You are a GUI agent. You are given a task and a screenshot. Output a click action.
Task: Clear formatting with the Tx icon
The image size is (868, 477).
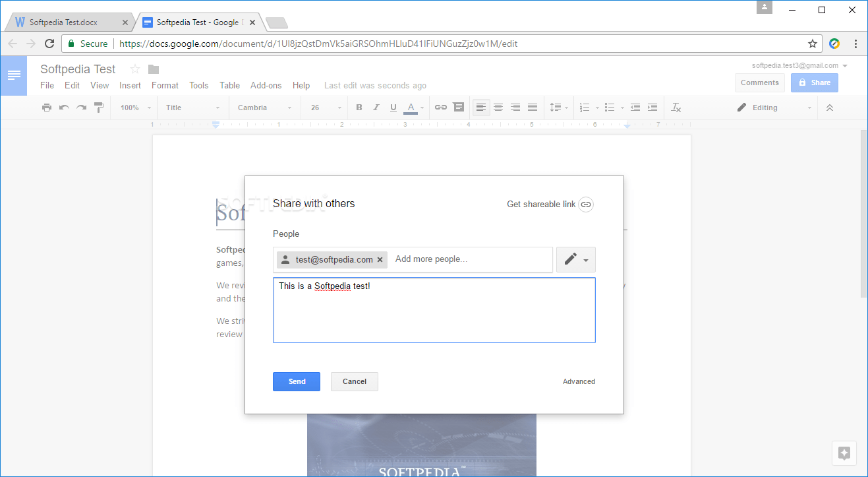tap(676, 108)
